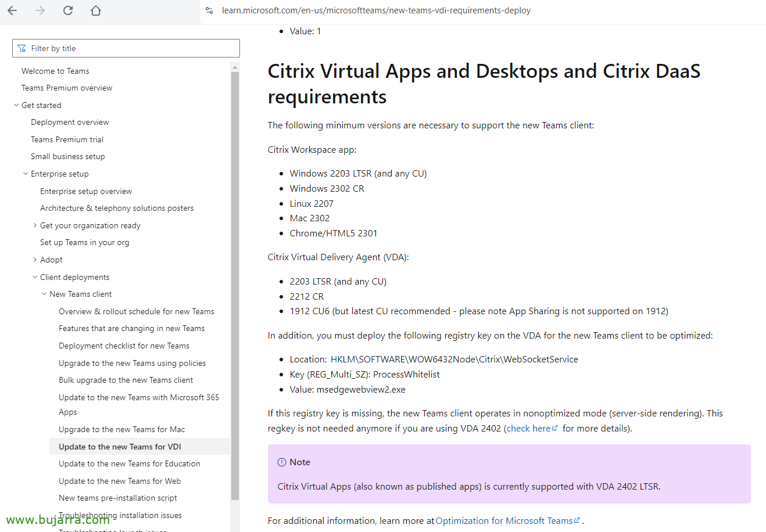This screenshot has width=766, height=532.
Task: Open Set up Teams in your org
Action: [x=84, y=242]
